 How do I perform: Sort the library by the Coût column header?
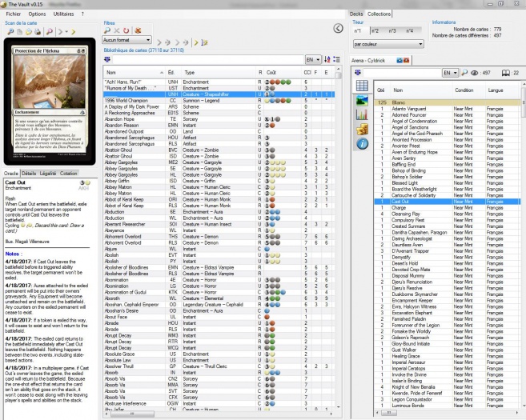point(283,73)
